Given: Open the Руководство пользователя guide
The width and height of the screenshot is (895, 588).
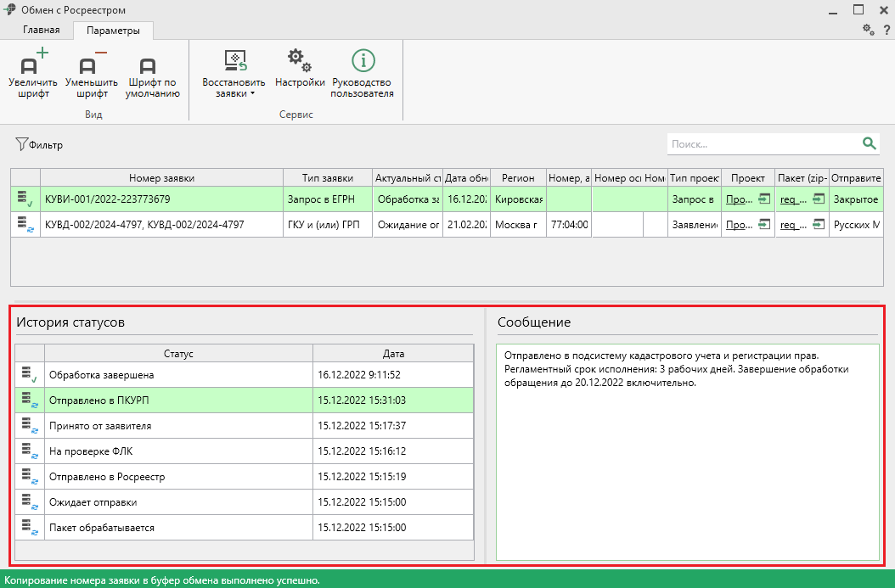Looking at the screenshot, I should (363, 61).
